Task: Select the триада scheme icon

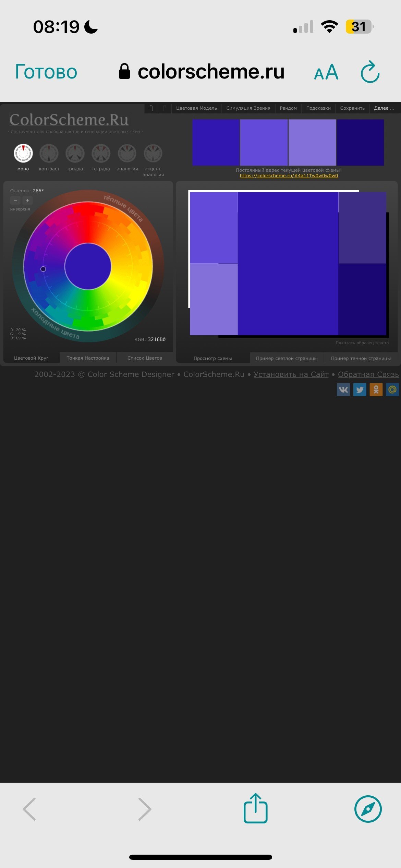Action: [75, 153]
